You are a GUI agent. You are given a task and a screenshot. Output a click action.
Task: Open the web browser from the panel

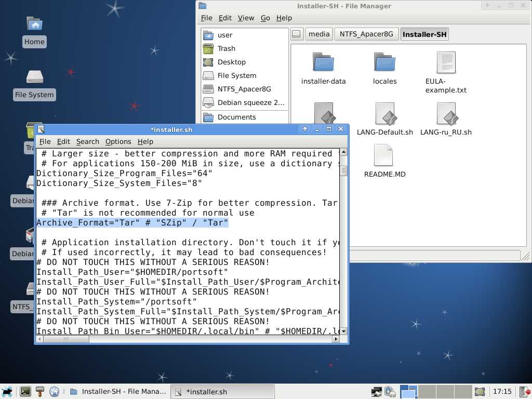point(54,392)
